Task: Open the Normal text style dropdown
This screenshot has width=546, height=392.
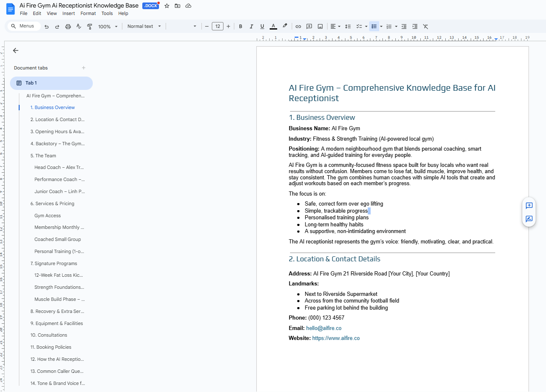Action: coord(144,26)
